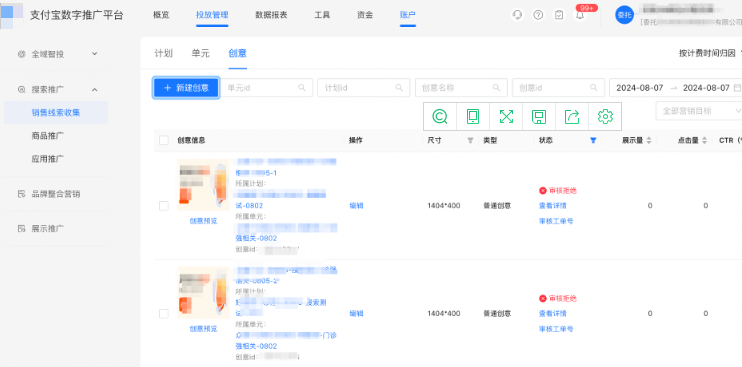Select 商品推广 in sidebar
This screenshot has height=367, width=742.
pos(48,136)
